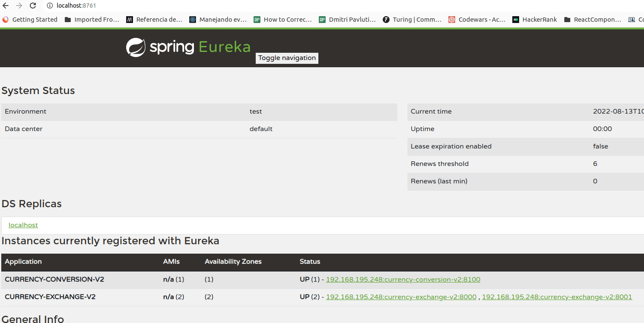Click the MDN icon of Referencia bookmark
Viewport: 644px width, 323px height.
[130, 20]
